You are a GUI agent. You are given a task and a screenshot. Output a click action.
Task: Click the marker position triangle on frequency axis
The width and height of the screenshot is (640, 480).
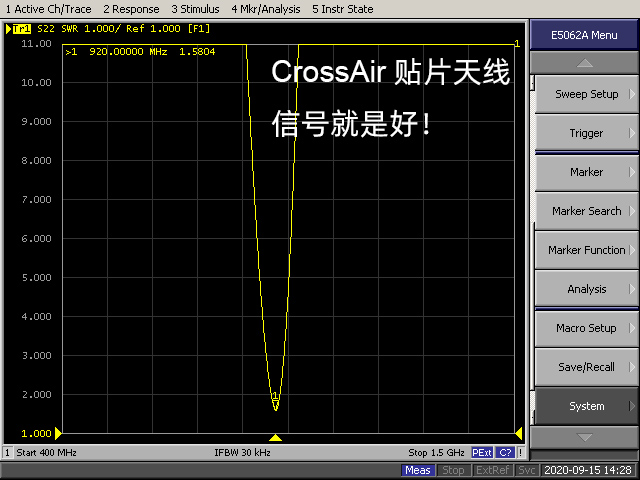tap(276, 438)
